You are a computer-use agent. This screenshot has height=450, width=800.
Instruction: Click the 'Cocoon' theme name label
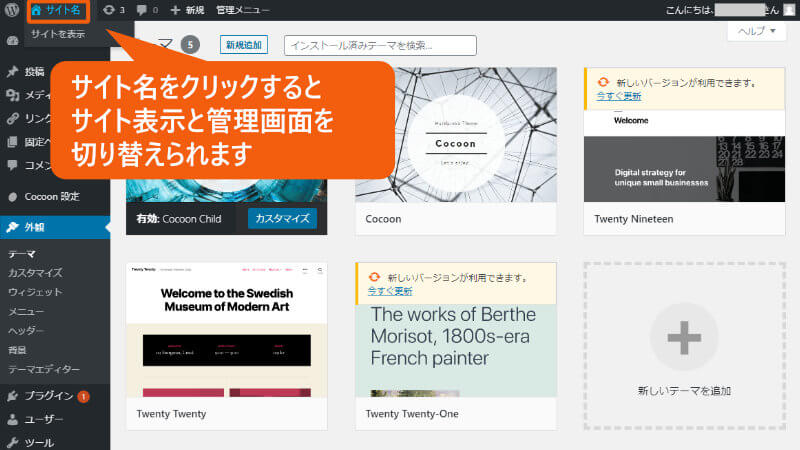pos(383,219)
